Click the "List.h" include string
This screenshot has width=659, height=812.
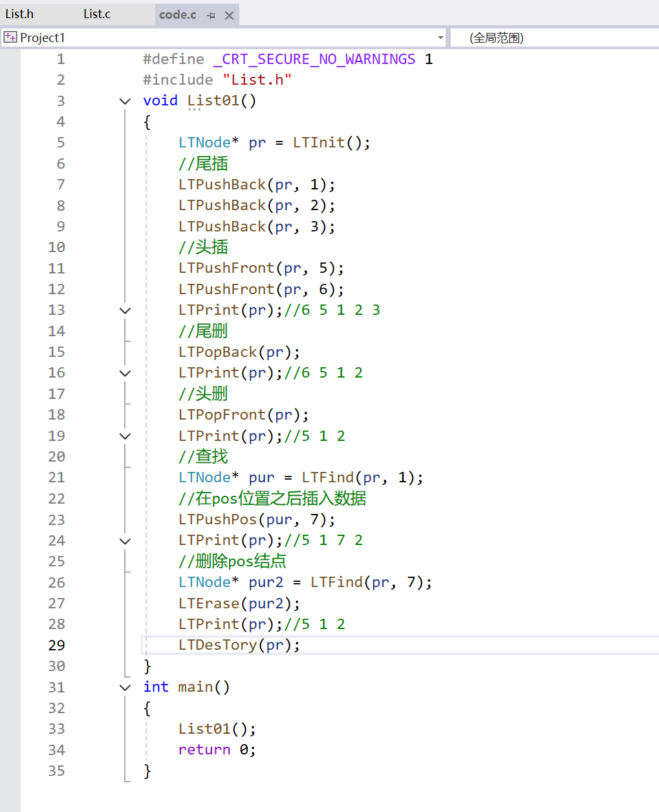pyautogui.click(x=257, y=80)
